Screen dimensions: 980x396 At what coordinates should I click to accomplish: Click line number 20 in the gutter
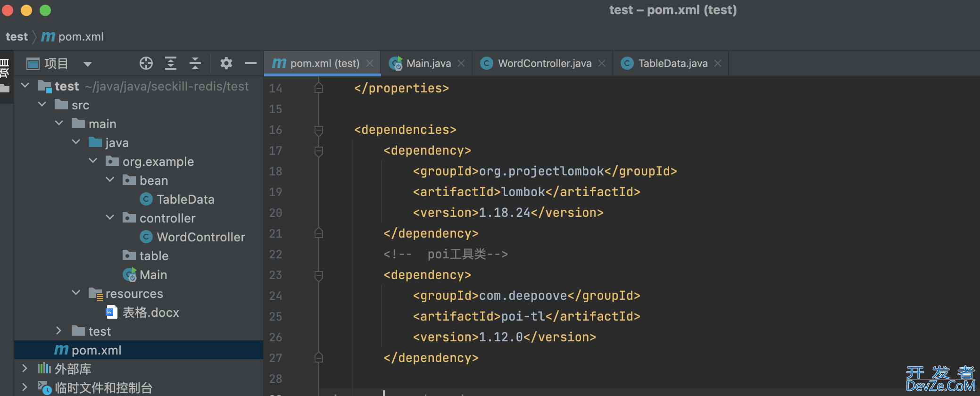coord(275,213)
